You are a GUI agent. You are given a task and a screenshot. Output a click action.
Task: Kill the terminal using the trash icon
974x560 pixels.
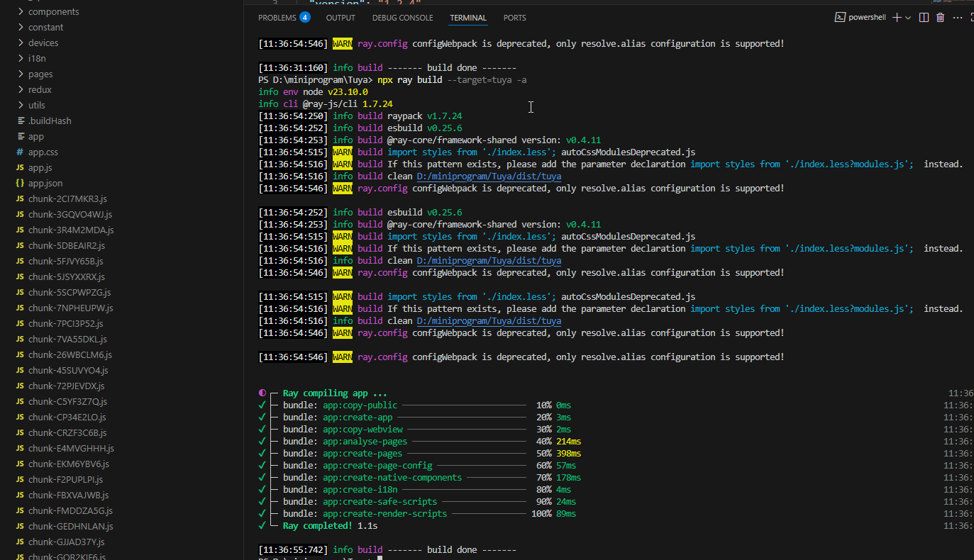[x=941, y=17]
